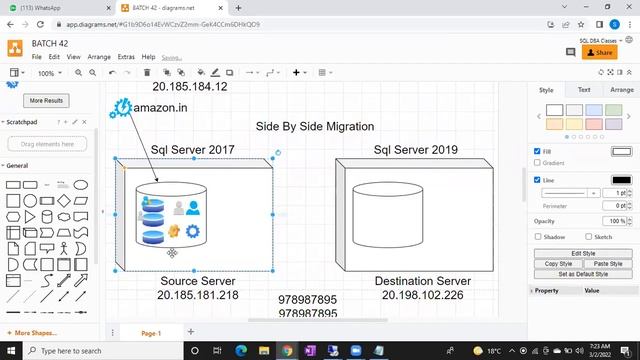The height and width of the screenshot is (360, 640).
Task: Select the rectangle shape in General
Action: pos(13,185)
